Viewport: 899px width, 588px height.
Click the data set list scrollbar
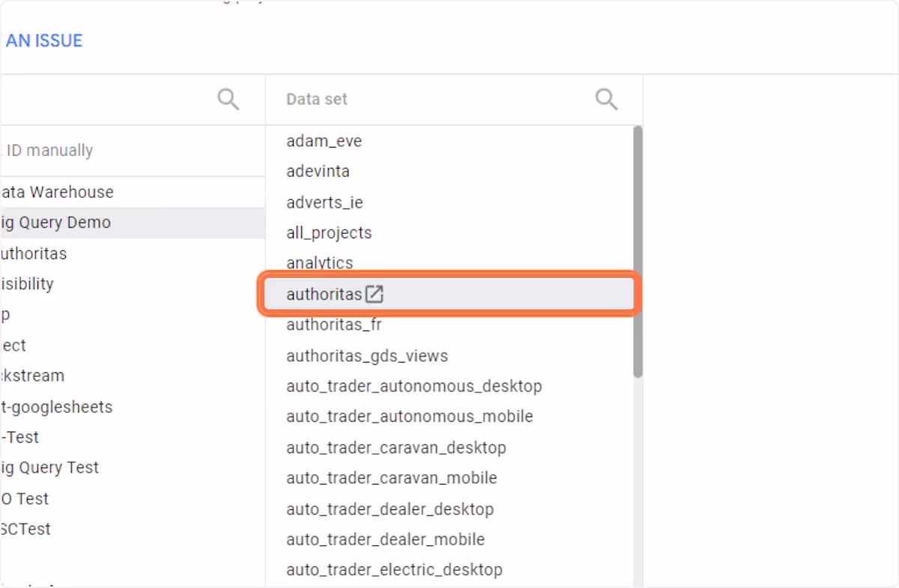coord(638,252)
